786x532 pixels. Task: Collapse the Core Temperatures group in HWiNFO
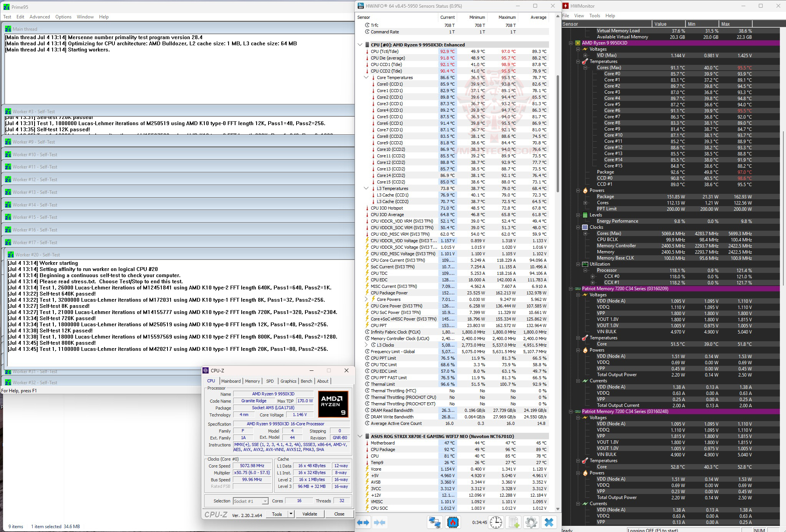tap(366, 78)
